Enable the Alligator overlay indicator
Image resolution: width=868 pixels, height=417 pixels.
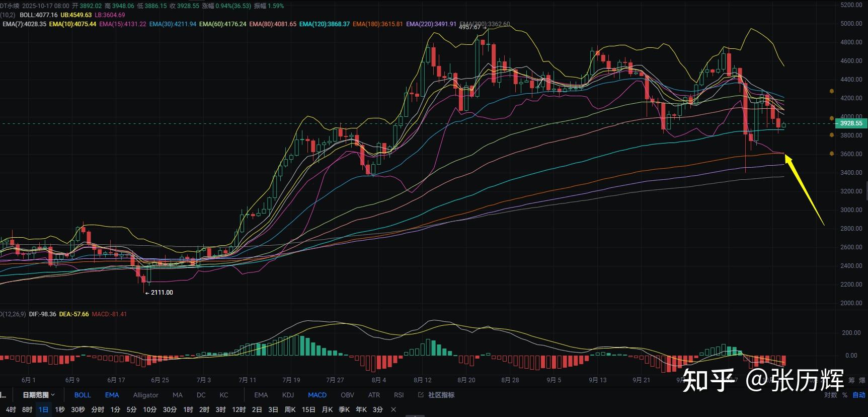coord(145,395)
